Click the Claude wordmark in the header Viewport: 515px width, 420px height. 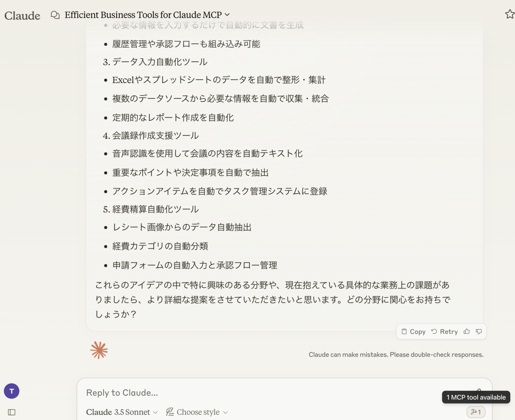pyautogui.click(x=22, y=15)
